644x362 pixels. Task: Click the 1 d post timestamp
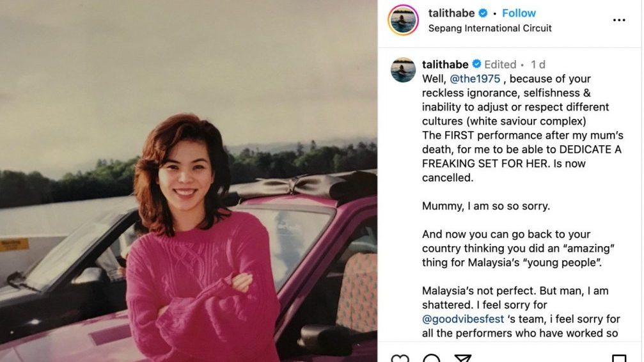point(538,65)
